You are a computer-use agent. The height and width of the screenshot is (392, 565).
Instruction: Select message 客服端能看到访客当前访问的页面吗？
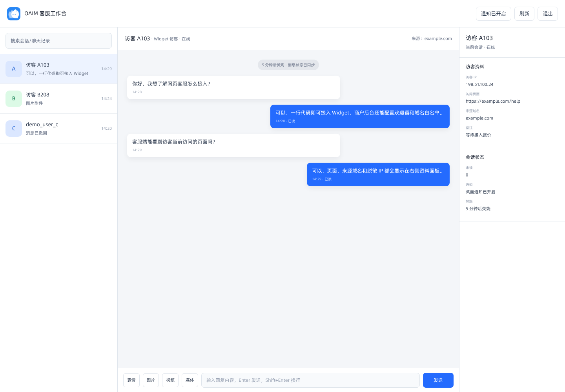pos(233,145)
